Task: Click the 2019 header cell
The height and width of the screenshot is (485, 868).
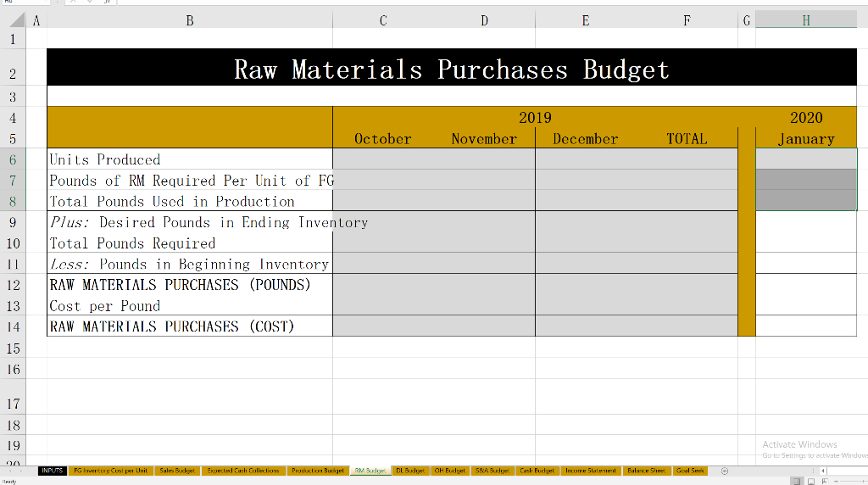Action: coord(536,117)
